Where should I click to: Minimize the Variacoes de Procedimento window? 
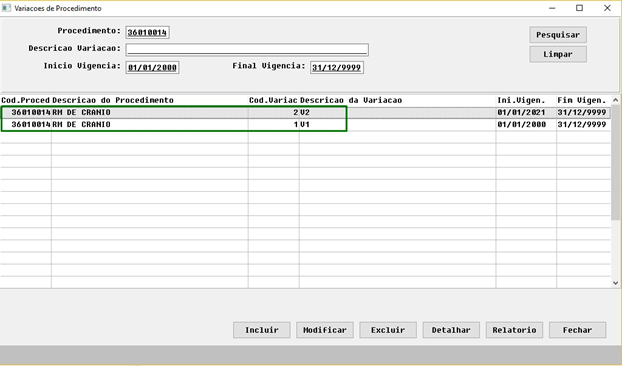pos(552,8)
